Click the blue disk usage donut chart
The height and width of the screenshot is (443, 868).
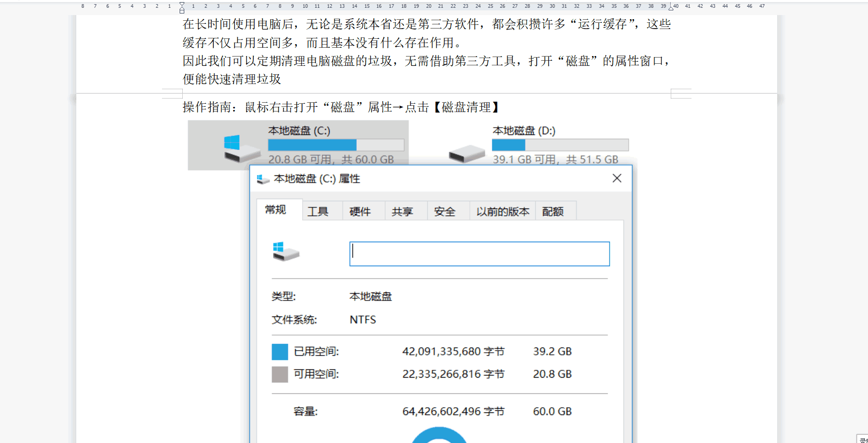coord(439,435)
